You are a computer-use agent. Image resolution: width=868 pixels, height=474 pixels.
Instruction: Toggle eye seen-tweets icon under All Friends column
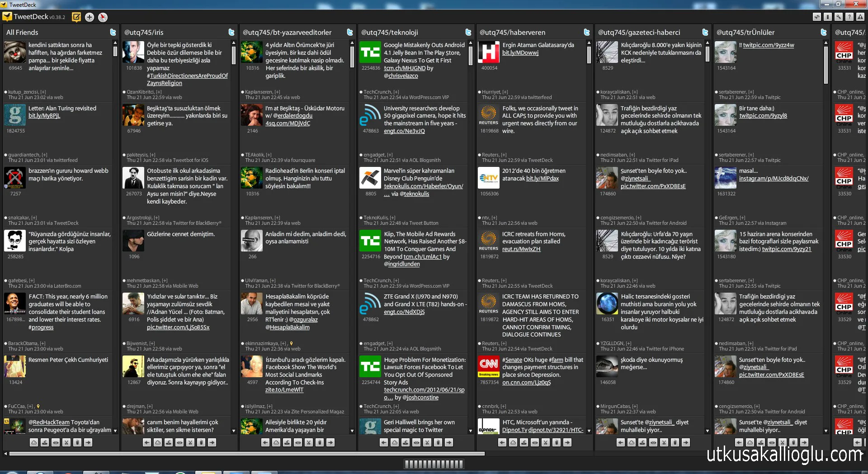click(x=56, y=442)
